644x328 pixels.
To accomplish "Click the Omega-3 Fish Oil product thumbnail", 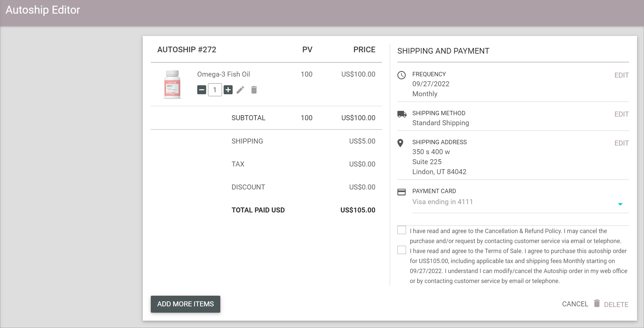I will coord(172,84).
